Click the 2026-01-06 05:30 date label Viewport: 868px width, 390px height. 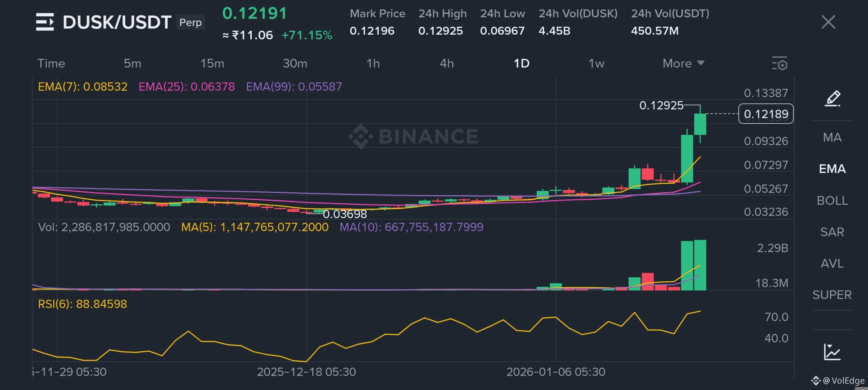(x=556, y=372)
